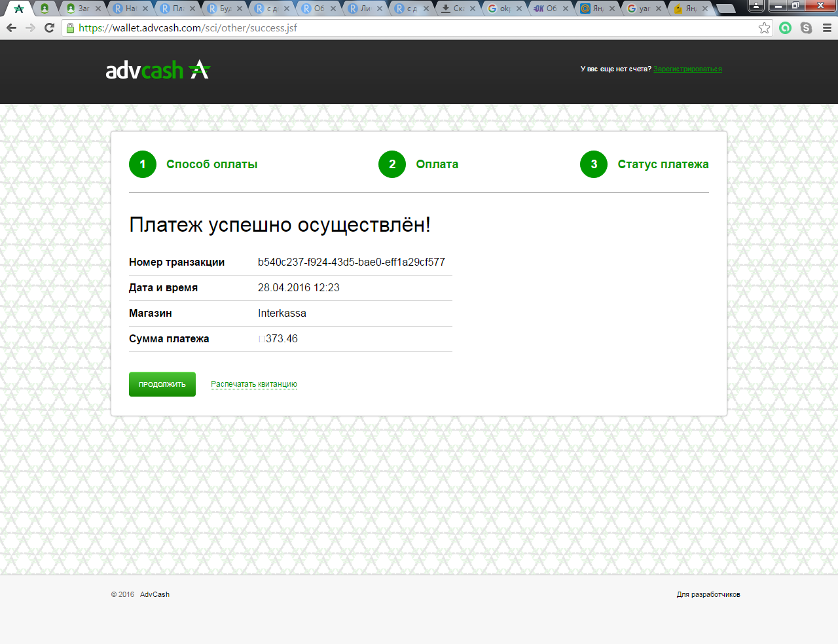Screen dimensions: 838x644
Task: Click the browser forward arrow
Action: click(30, 27)
